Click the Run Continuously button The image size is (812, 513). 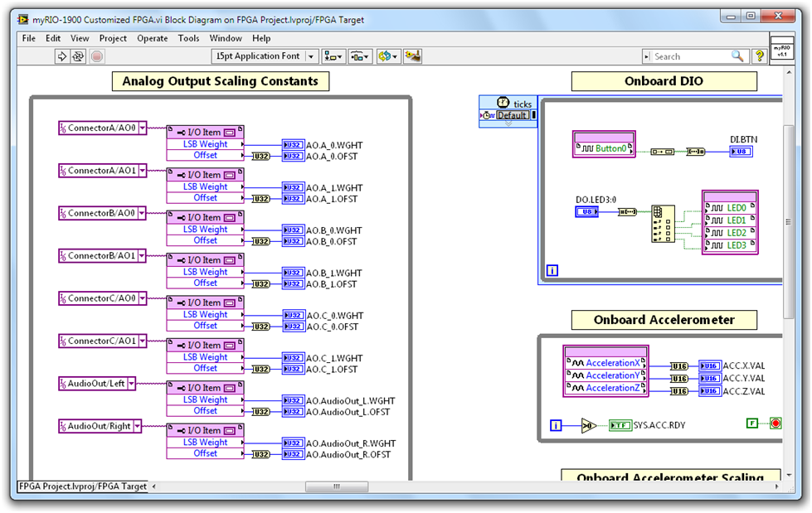pyautogui.click(x=78, y=56)
